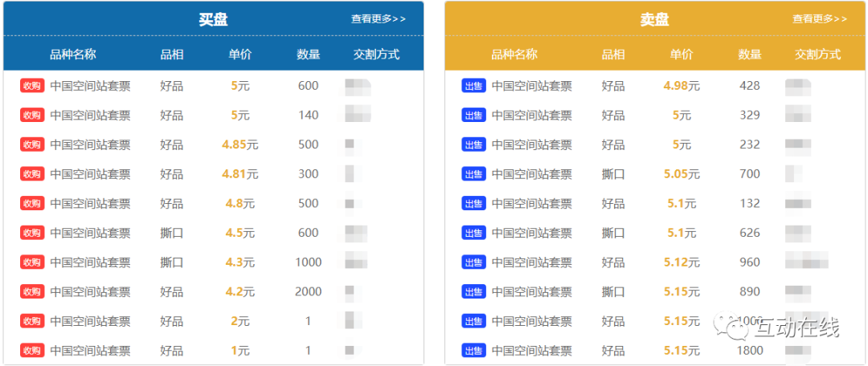Open 查看更多 link in the 卖盘 panel

pos(819,18)
